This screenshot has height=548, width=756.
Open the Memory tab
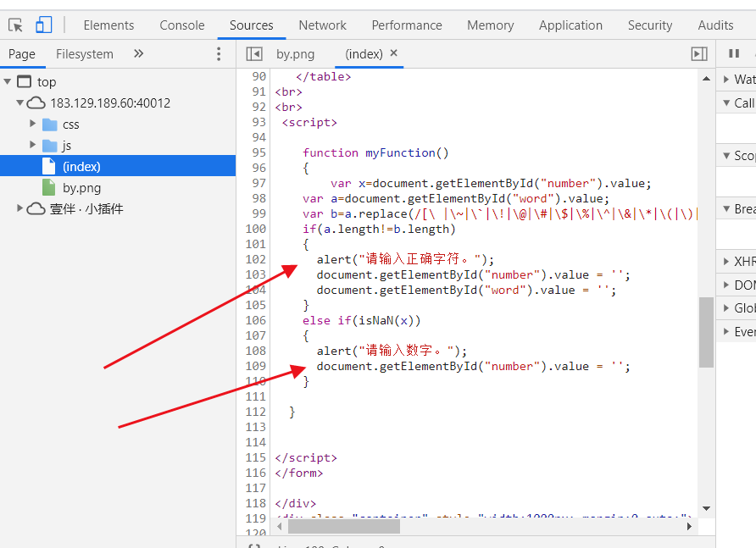click(x=491, y=25)
